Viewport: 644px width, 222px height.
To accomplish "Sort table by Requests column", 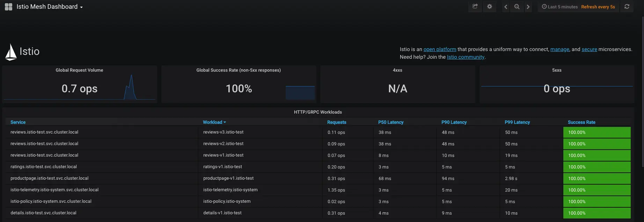I will (x=337, y=122).
